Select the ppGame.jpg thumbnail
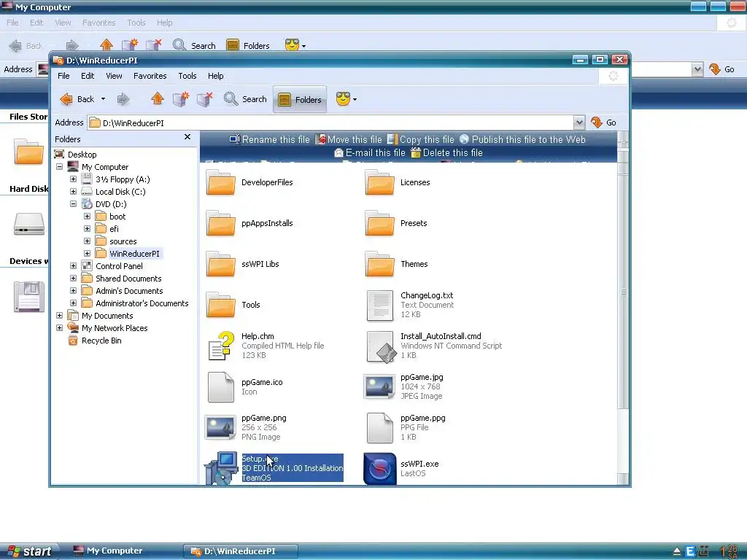Viewport: 747px width, 560px height. click(x=379, y=386)
